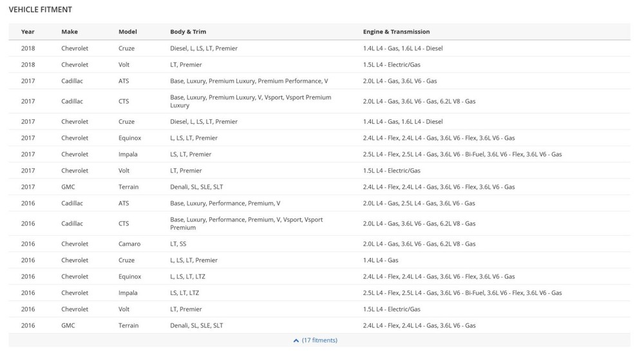Click the (17 fitments) link
This screenshot has width=644, height=355.
[319, 340]
